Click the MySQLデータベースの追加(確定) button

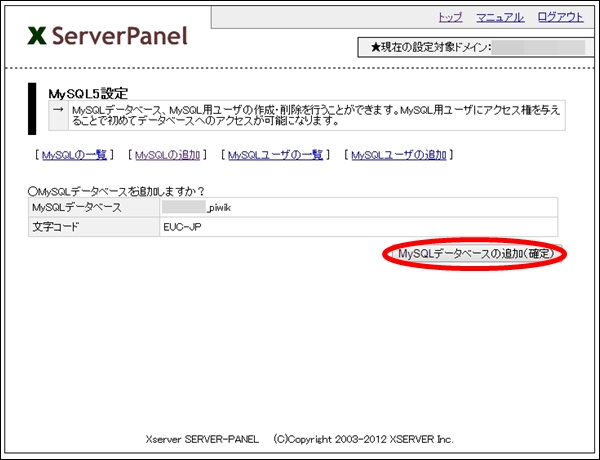(x=476, y=254)
